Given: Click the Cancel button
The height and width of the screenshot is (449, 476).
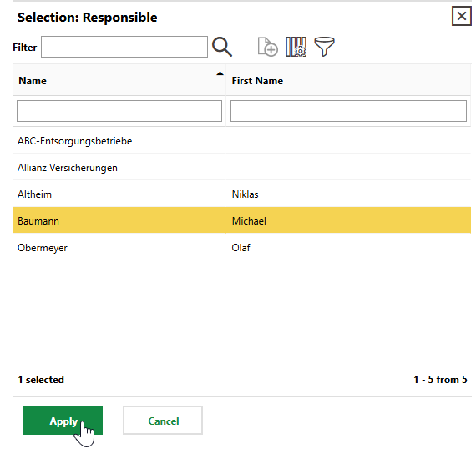Looking at the screenshot, I should (163, 421).
